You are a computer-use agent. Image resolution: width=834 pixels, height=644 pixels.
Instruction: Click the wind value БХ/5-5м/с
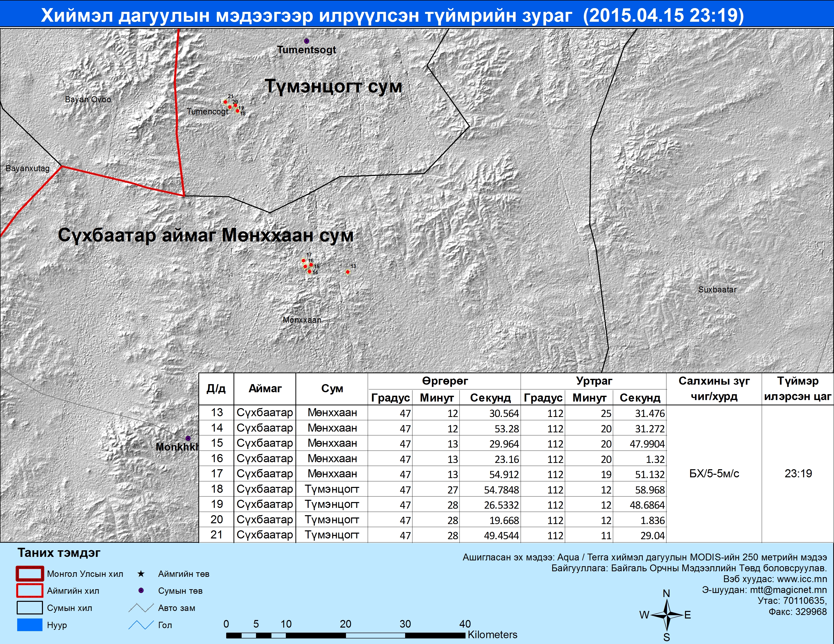(714, 474)
